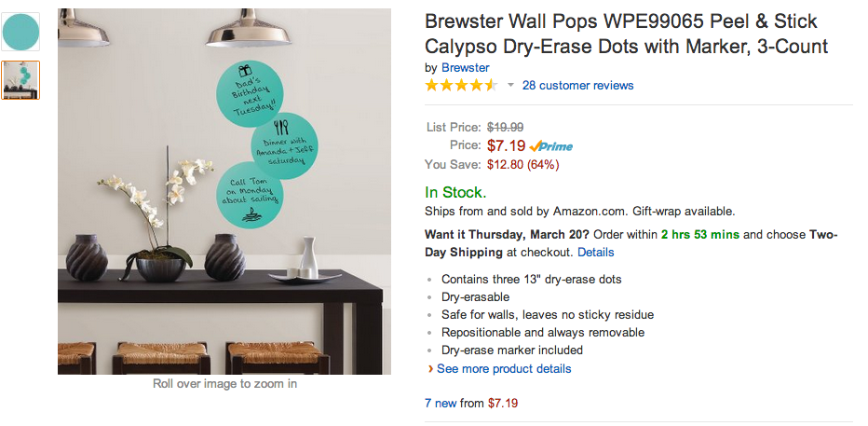
Task: Click See more product details
Action: pos(504,369)
